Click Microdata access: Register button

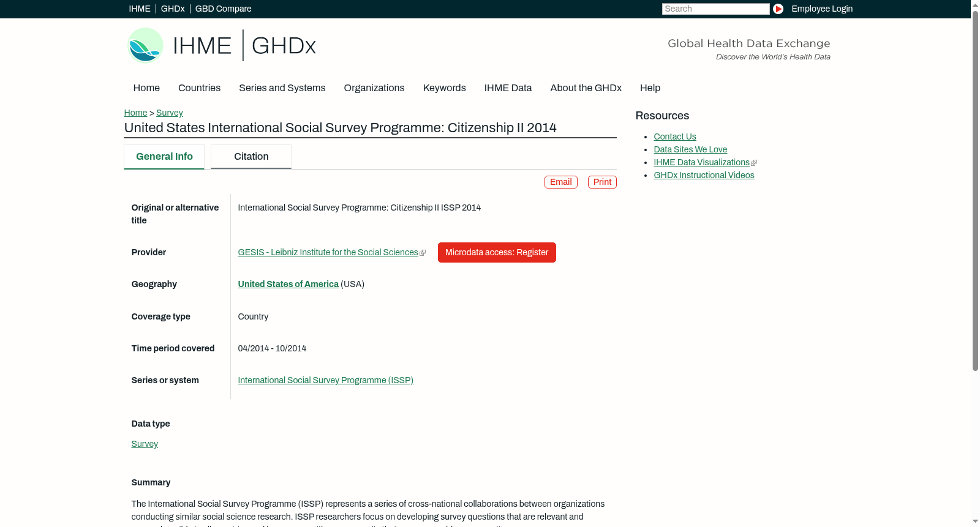click(497, 252)
